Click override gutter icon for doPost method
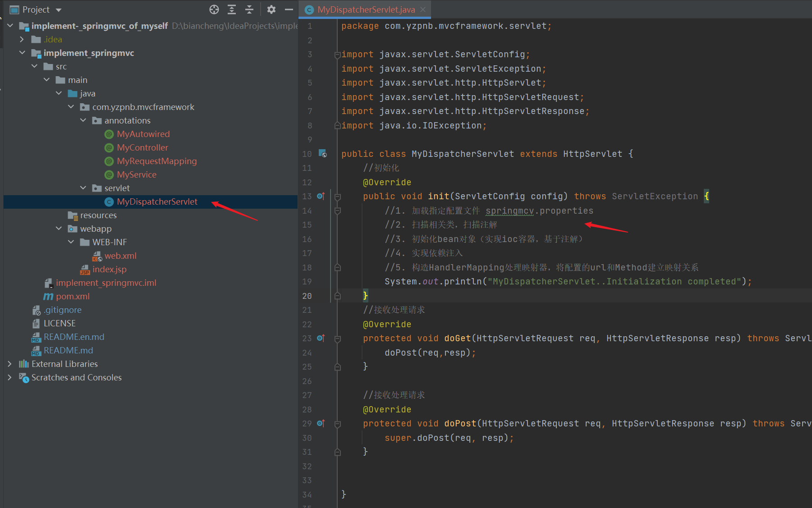812x508 pixels. (x=321, y=423)
